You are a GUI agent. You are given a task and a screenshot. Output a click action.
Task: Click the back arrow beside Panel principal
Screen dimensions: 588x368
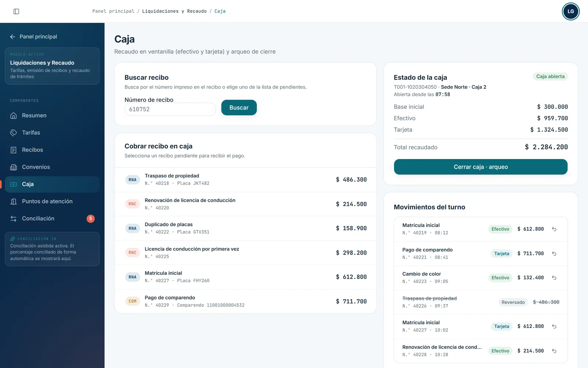(x=12, y=37)
